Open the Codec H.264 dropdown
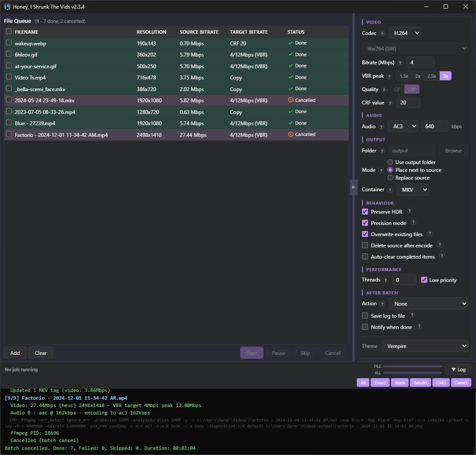The height and width of the screenshot is (455, 476). [x=405, y=33]
